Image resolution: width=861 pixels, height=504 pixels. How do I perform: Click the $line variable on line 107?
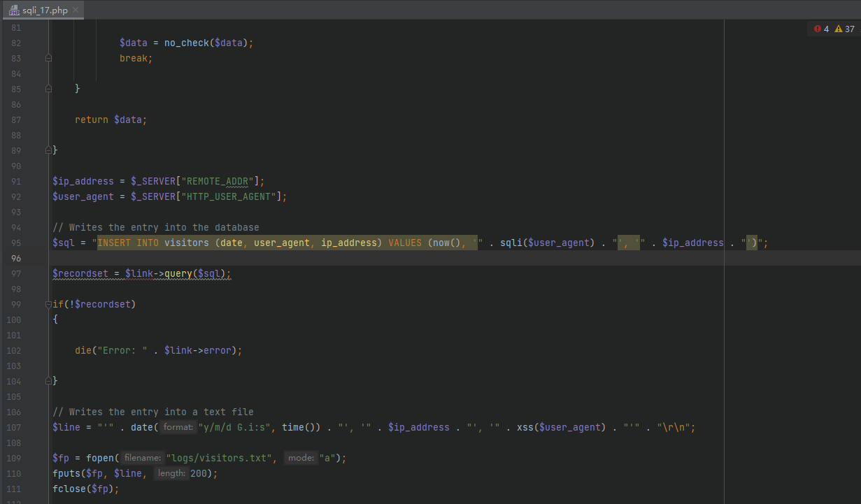(66, 428)
